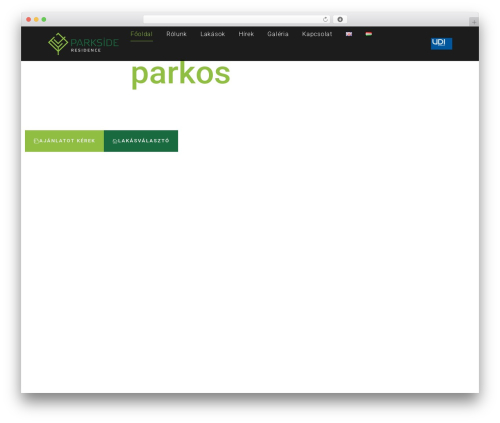Reload the page with the refresh icon
Screen dimensions: 500x423
[x=325, y=19]
